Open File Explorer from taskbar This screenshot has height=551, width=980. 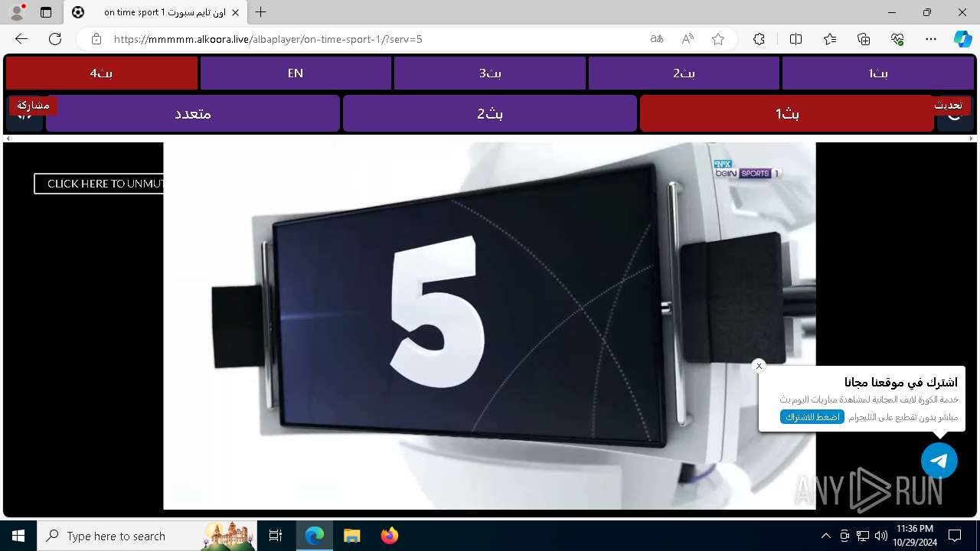(x=351, y=536)
